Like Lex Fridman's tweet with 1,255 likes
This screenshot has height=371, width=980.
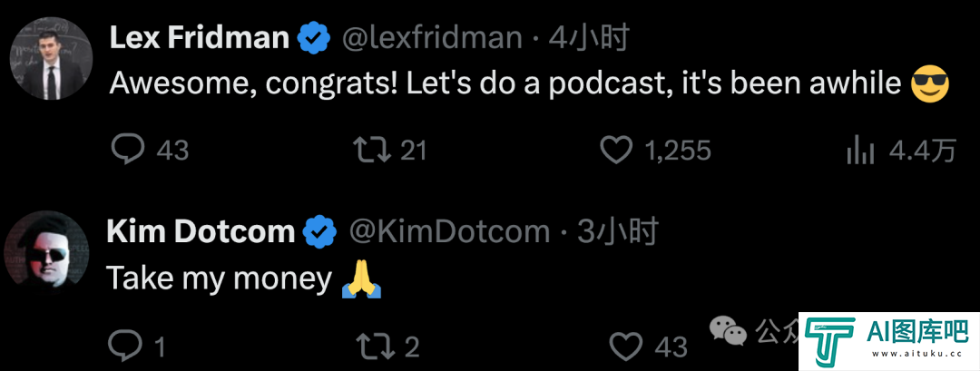[x=615, y=151]
